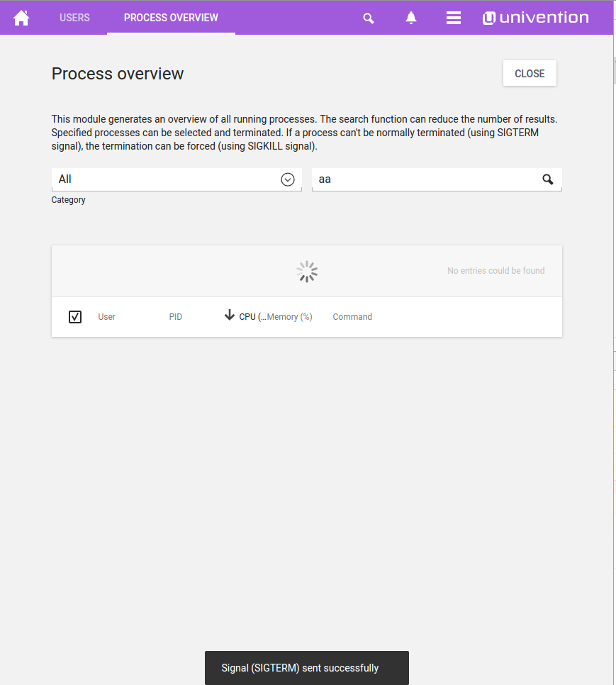
Task: Click the Univention logo
Action: (536, 18)
